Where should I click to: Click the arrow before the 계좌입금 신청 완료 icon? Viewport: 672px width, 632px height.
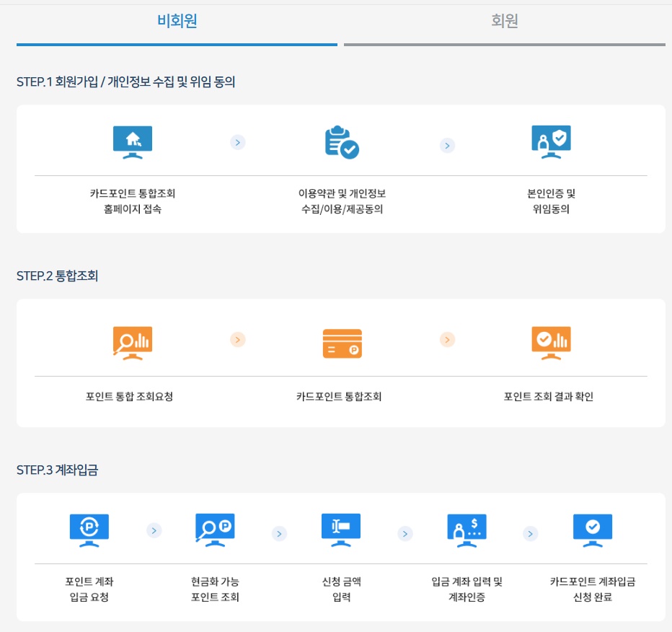click(531, 534)
